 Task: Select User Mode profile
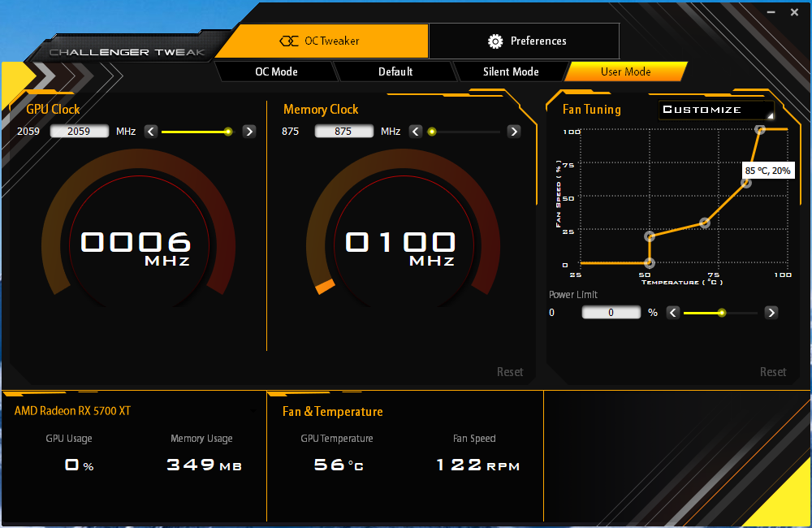[625, 71]
